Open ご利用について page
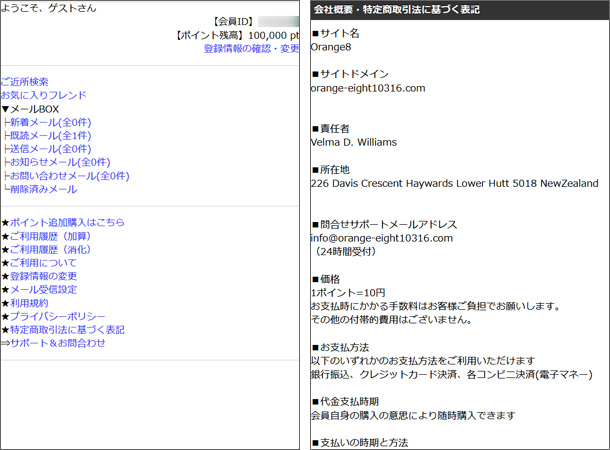 [42, 262]
